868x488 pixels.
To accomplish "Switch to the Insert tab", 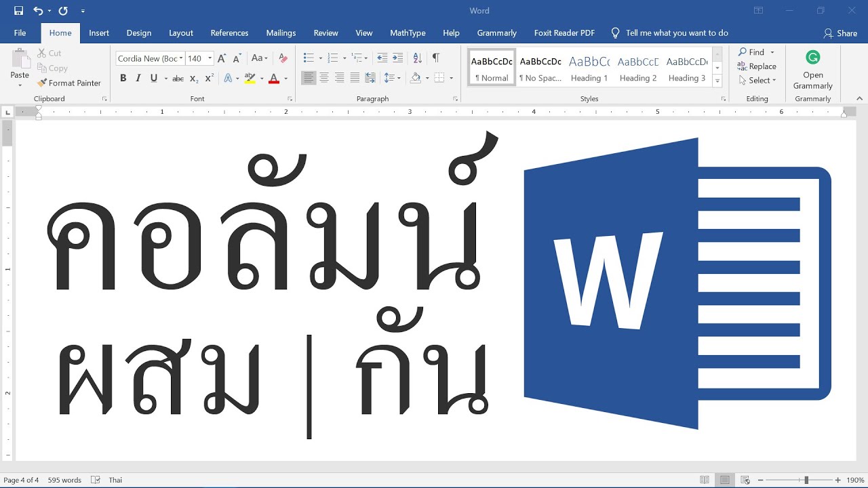I will click(99, 33).
